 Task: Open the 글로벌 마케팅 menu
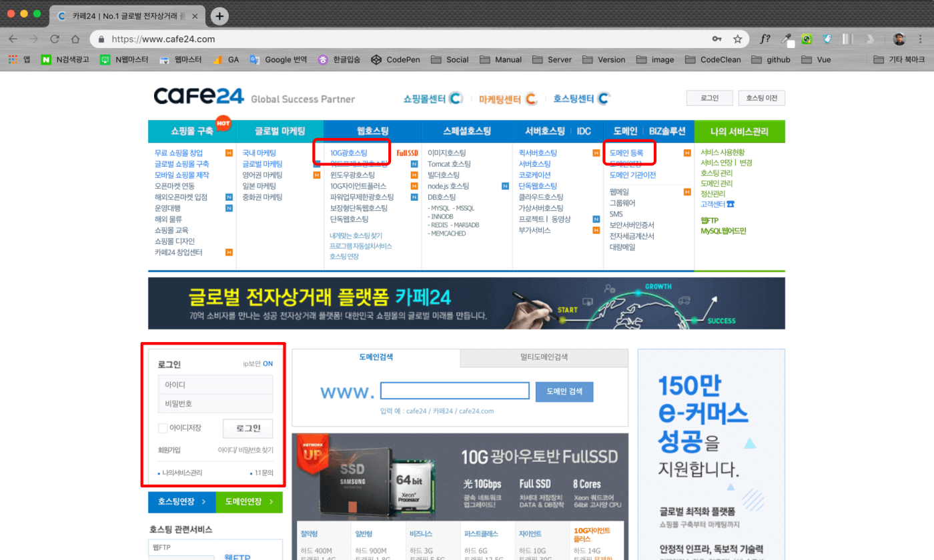(x=280, y=131)
